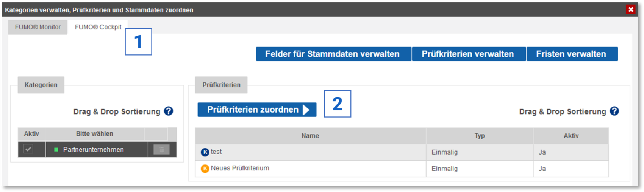Image resolution: width=644 pixels, height=192 pixels.
Task: Click the blue K icon beside test
Action: click(205, 152)
